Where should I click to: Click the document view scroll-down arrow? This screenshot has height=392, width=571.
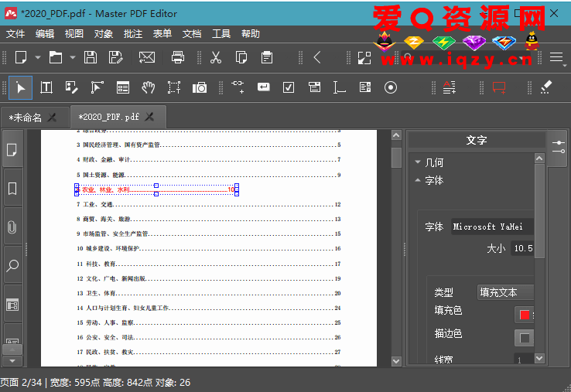pyautogui.click(x=396, y=361)
